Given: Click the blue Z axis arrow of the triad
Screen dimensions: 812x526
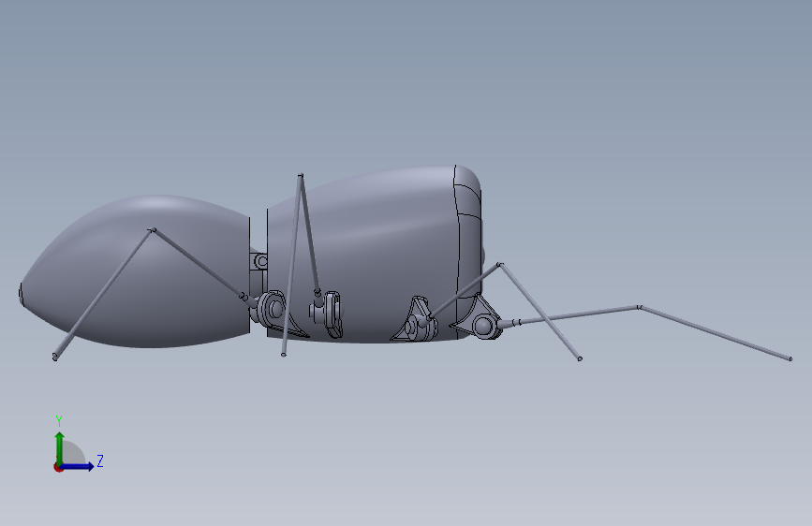Looking at the screenshot, I should (x=78, y=467).
